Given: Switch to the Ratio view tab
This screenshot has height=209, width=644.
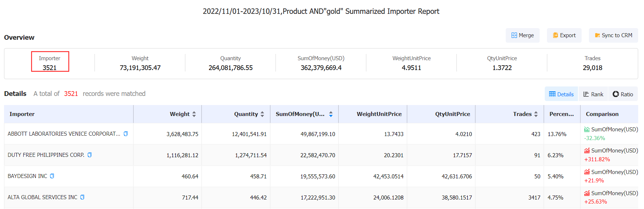Looking at the screenshot, I should [623, 94].
